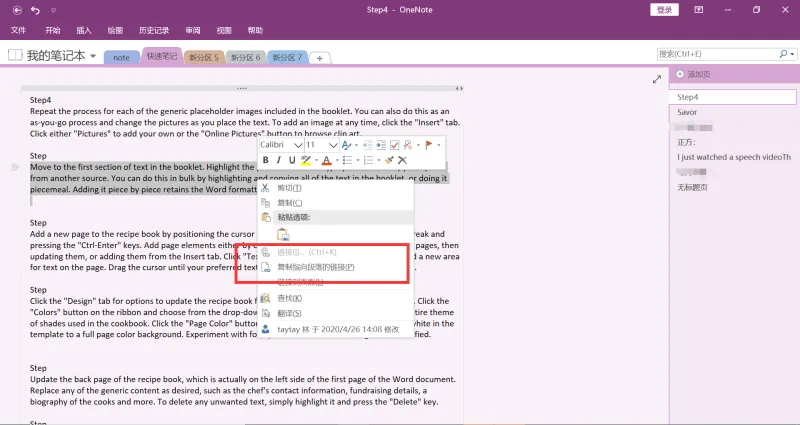This screenshot has height=425, width=800.
Task: Switch to the 开始 ribbon tab
Action: pos(53,30)
